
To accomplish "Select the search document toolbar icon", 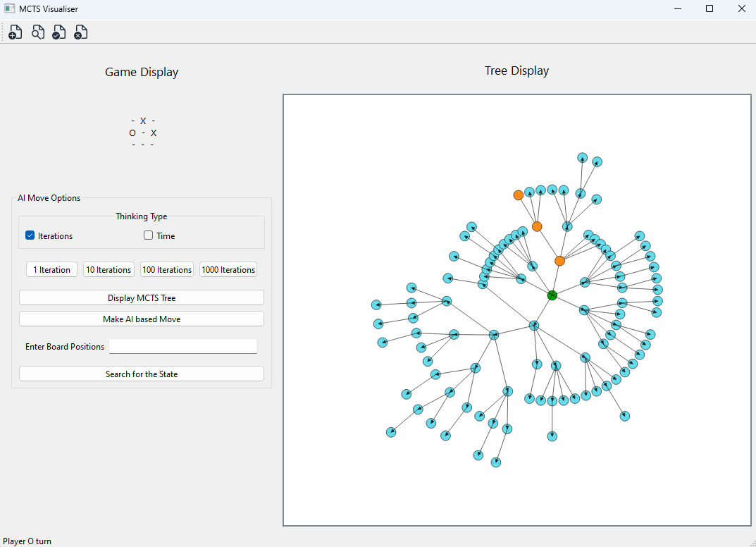I will coord(37,32).
